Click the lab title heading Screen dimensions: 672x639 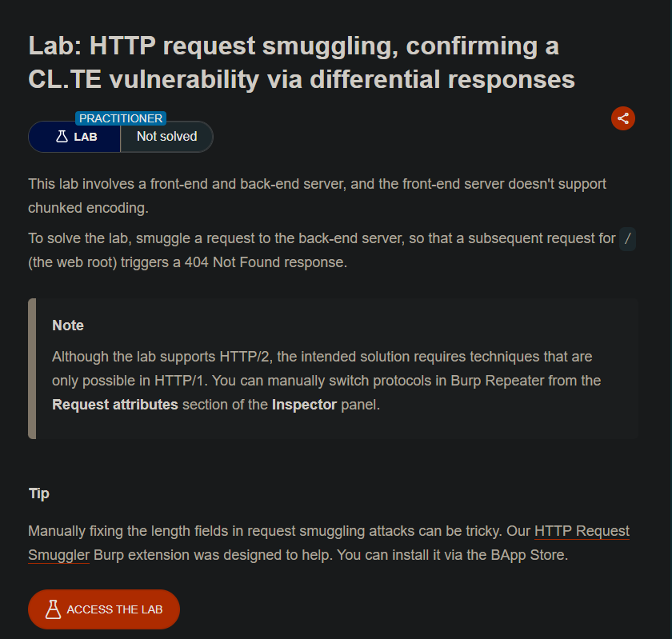(302, 62)
